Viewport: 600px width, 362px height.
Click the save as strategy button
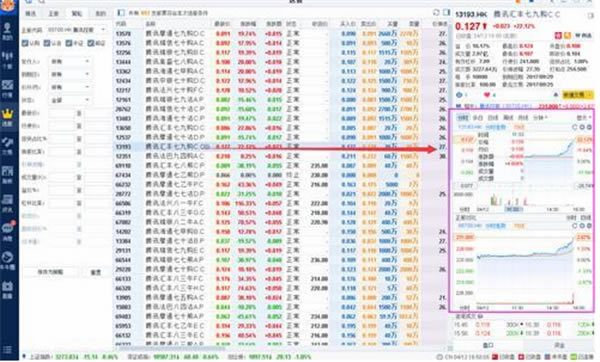point(50,272)
